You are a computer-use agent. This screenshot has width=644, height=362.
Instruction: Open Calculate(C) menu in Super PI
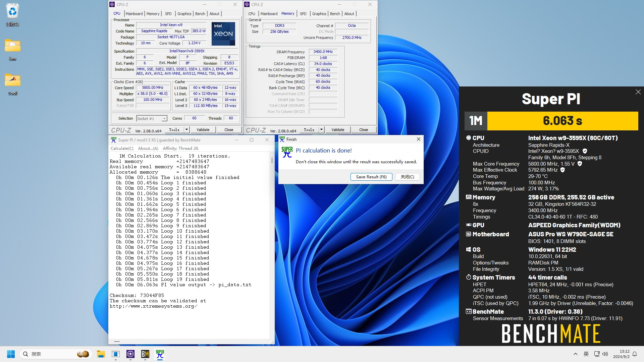click(x=122, y=148)
